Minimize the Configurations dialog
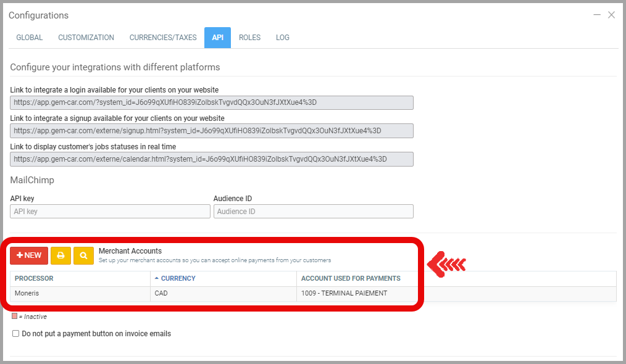Image resolution: width=626 pixels, height=364 pixels. point(597,15)
